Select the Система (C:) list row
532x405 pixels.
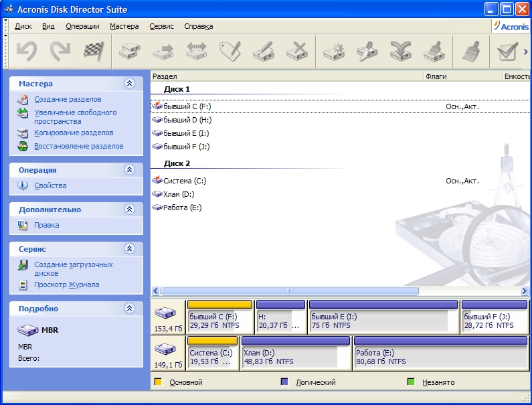340,181
